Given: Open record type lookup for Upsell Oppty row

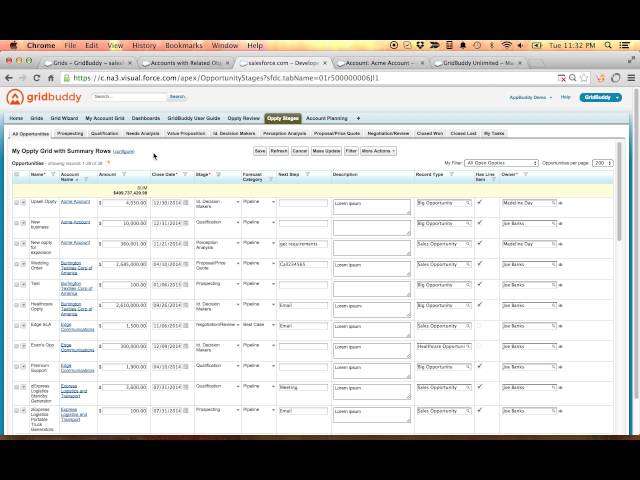Looking at the screenshot, I should pos(468,203).
